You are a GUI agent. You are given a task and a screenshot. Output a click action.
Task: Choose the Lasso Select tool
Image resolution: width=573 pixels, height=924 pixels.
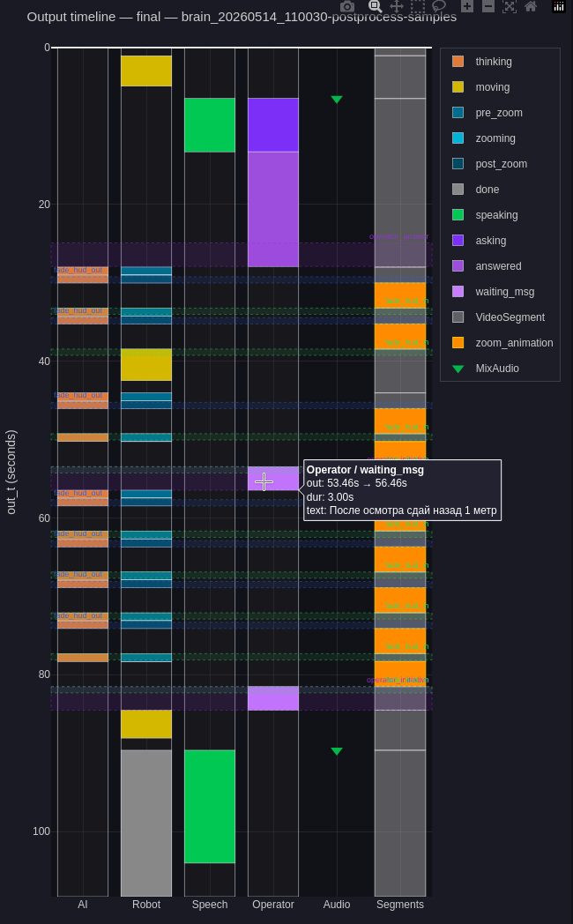pyautogui.click(x=439, y=6)
